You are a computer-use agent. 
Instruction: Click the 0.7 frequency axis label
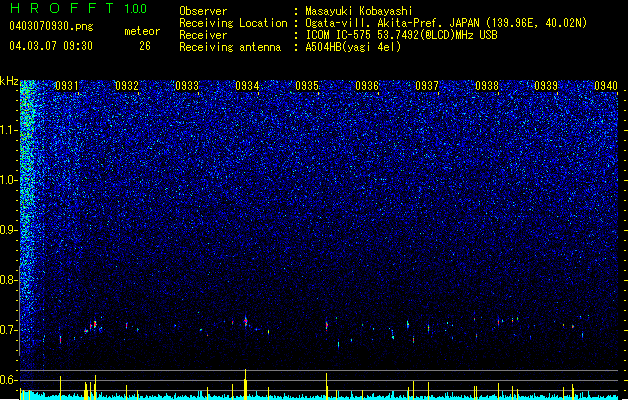tap(9, 330)
